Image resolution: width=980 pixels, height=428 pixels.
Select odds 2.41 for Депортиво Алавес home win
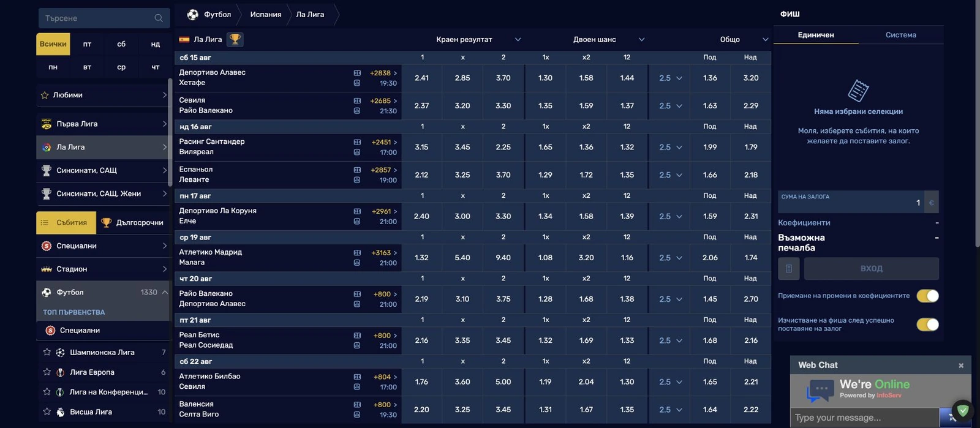[421, 78]
